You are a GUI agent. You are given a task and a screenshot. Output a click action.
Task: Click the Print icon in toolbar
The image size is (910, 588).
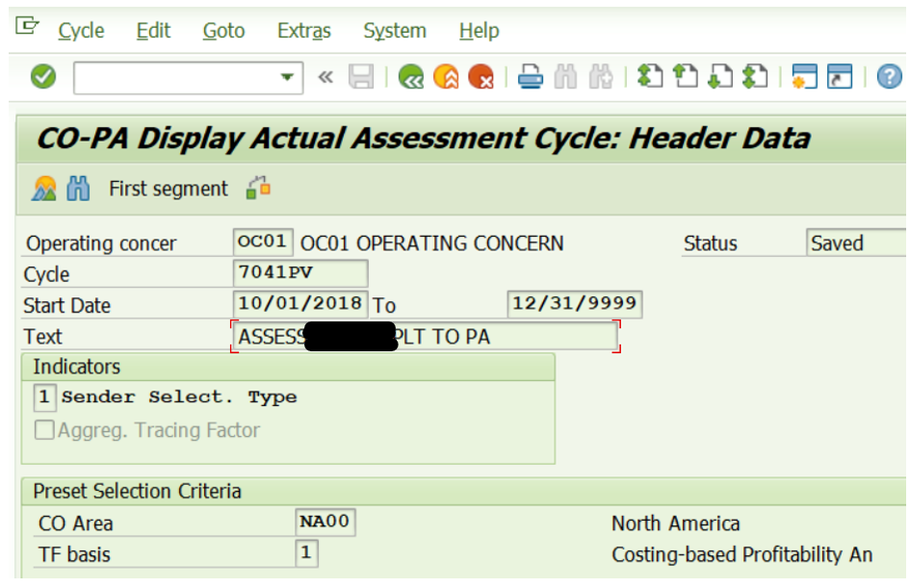[531, 77]
